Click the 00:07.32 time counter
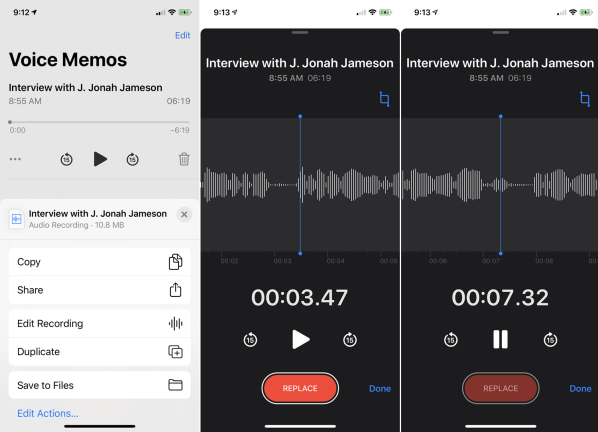598x432 pixels. click(x=500, y=297)
